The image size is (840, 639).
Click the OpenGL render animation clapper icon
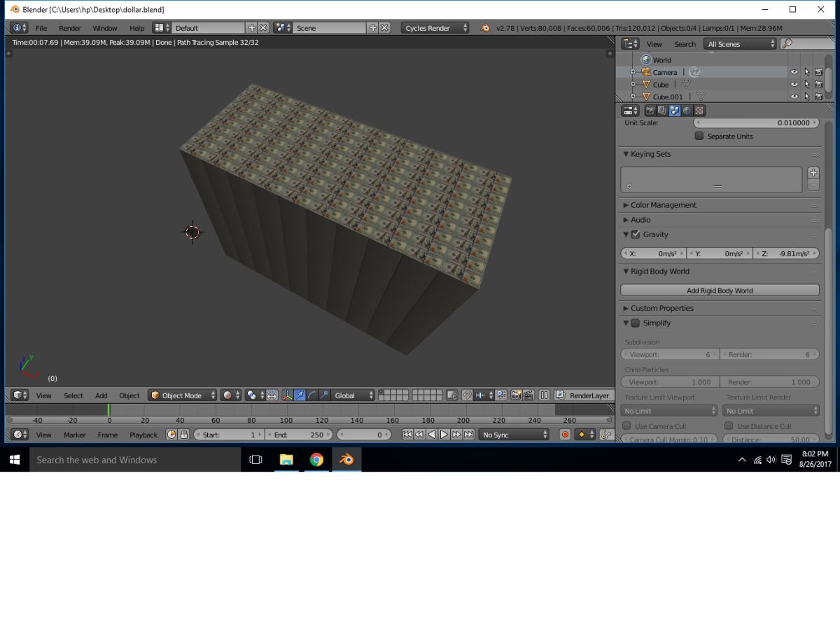[x=528, y=395]
